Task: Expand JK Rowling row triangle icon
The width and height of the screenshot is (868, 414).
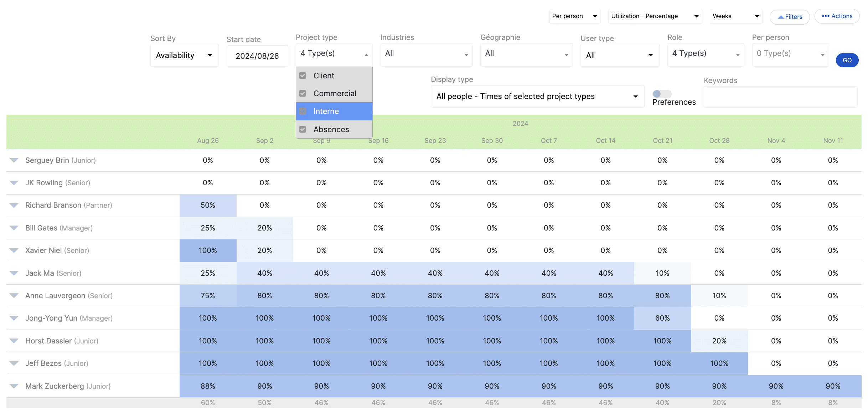Action: (x=14, y=183)
